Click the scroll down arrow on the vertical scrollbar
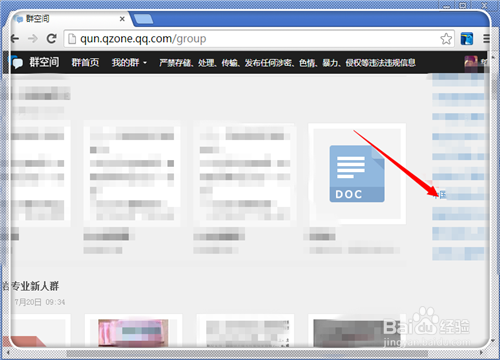The width and height of the screenshot is (500, 360). 493,341
